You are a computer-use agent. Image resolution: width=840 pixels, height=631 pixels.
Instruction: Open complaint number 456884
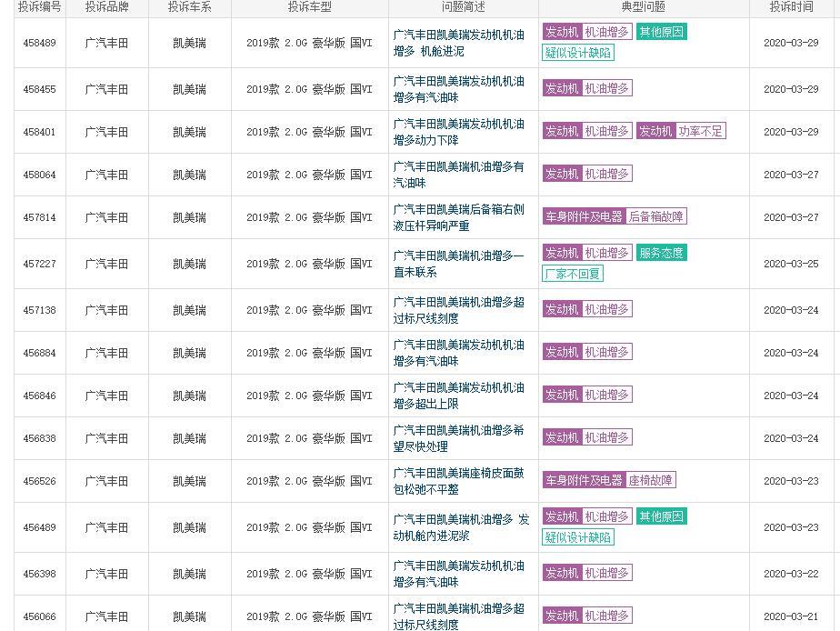(40, 354)
